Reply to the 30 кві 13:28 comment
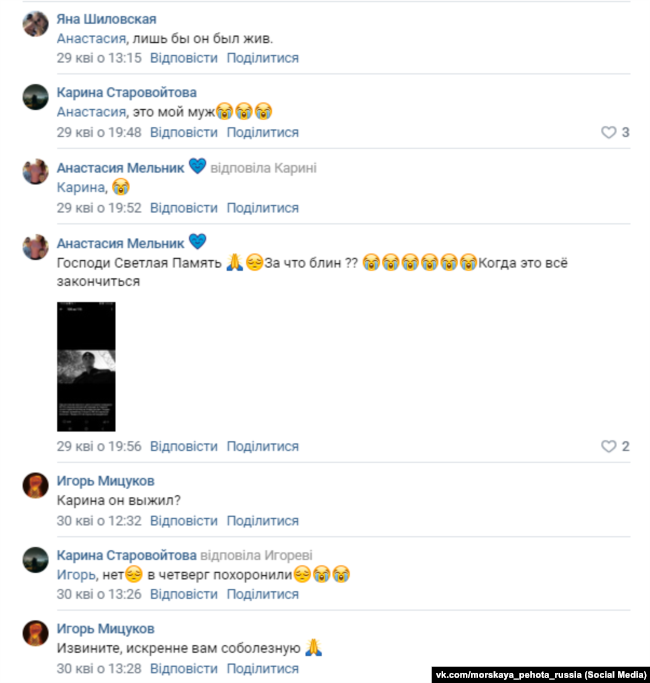This screenshot has height=683, width=650. 184,669
